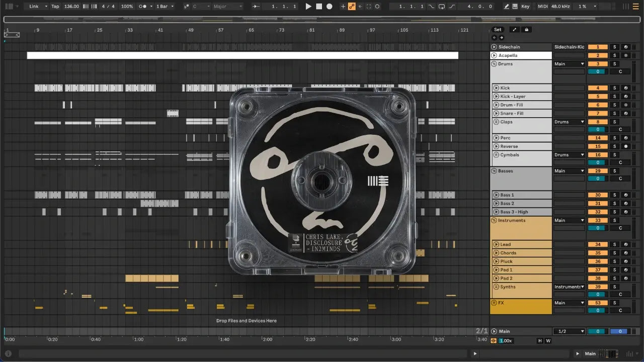Unfold the FX group track

(x=494, y=303)
